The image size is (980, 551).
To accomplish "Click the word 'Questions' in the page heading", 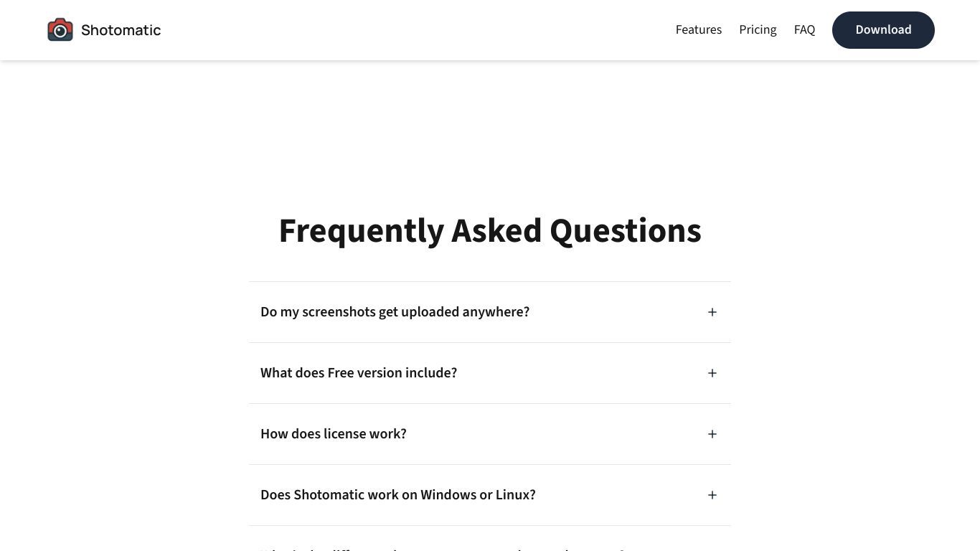I will point(626,231).
